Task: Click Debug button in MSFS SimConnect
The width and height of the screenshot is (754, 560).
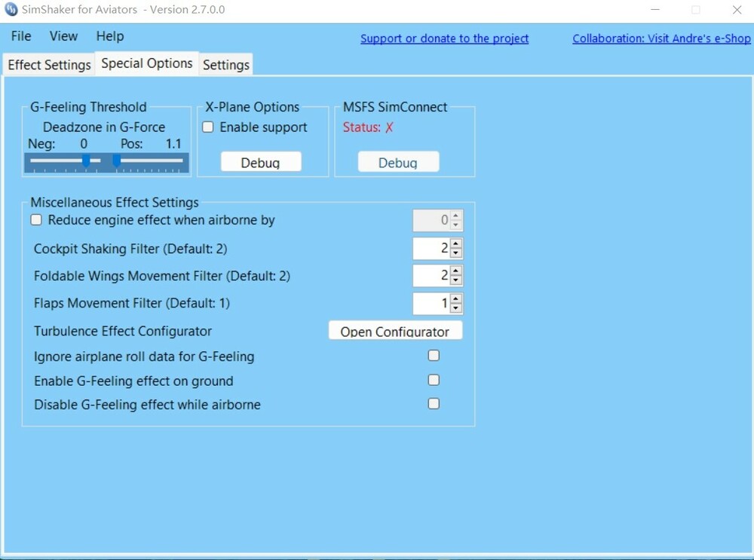Action: (x=398, y=162)
